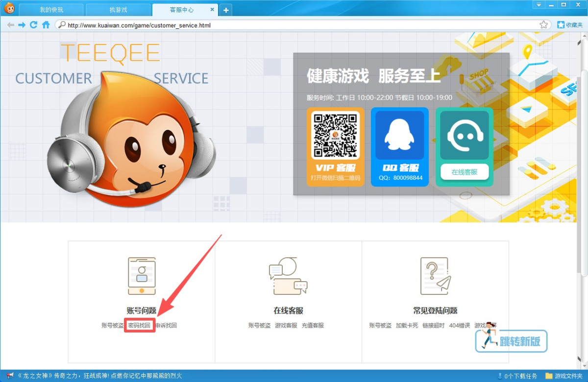The width and height of the screenshot is (588, 382).
Task: Click the forward navigation arrow
Action: [x=22, y=25]
